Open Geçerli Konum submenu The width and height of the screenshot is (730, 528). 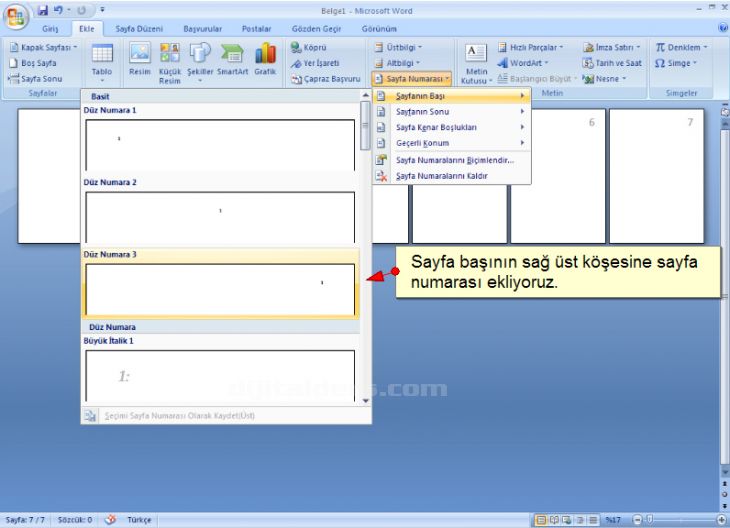tap(452, 143)
